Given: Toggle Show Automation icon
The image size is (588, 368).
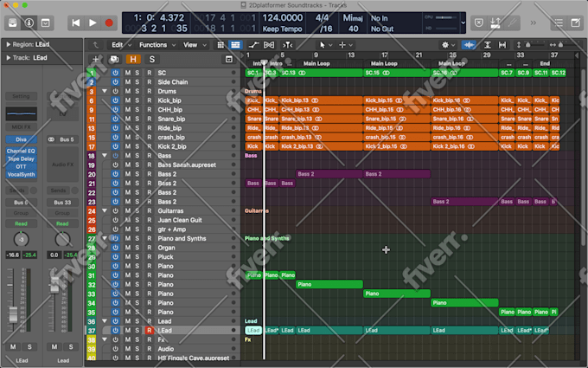Looking at the screenshot, I should (253, 45).
